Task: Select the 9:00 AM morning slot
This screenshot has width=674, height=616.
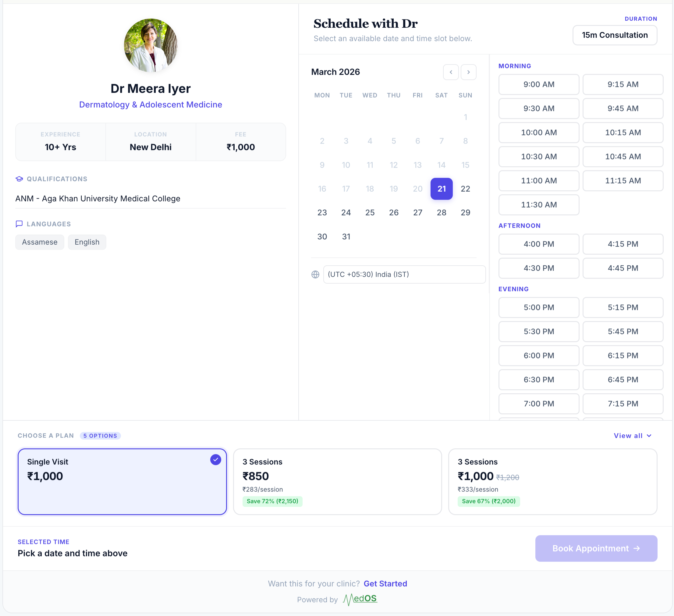Action: pyautogui.click(x=538, y=84)
